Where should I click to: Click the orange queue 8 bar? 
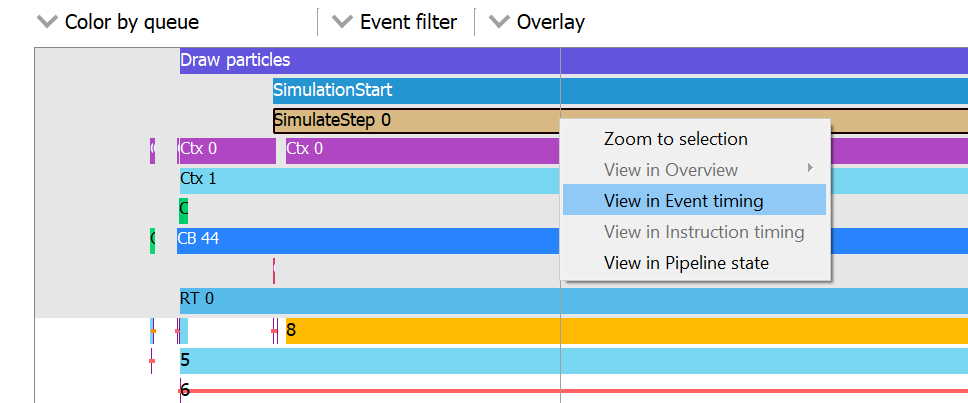click(x=420, y=330)
